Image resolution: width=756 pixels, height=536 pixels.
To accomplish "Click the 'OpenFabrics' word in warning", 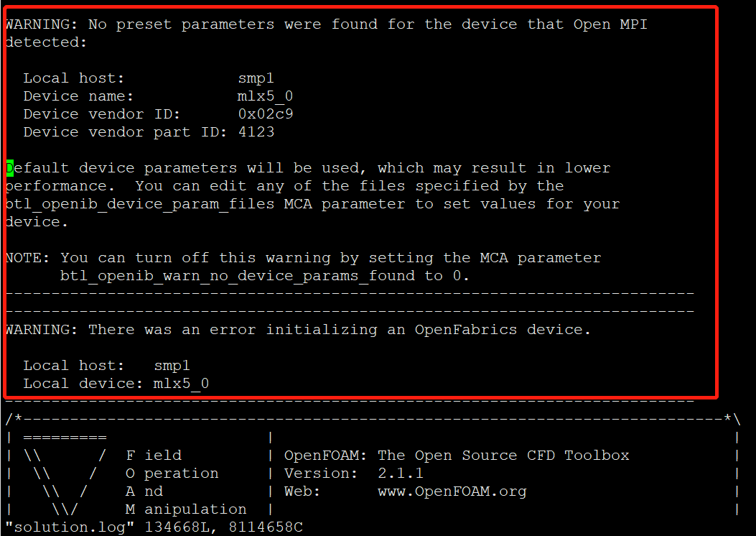I will click(x=466, y=330).
